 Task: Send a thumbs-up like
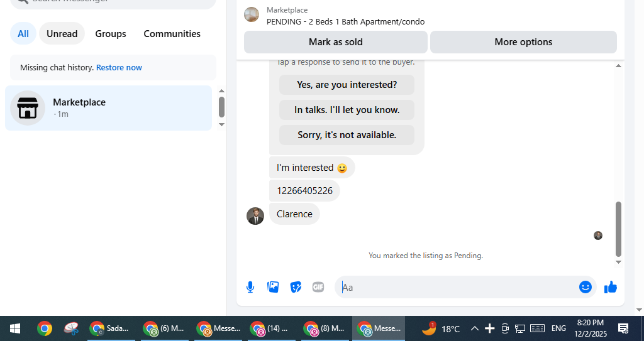pos(611,287)
